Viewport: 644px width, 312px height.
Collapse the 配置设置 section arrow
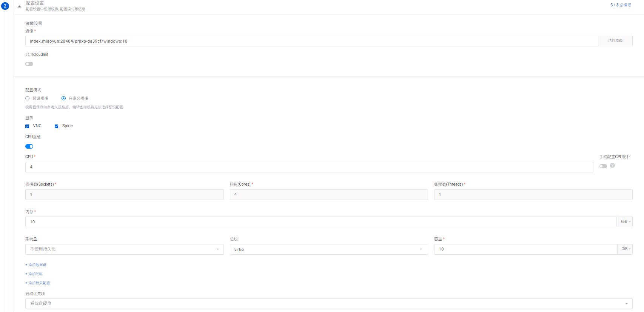(19, 6)
